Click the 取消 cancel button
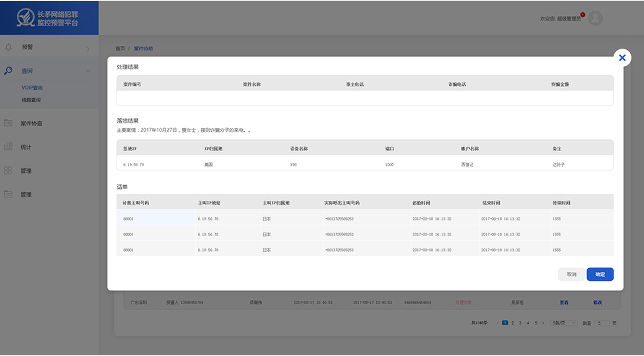Screen dimensions: 644x356 click(x=572, y=274)
